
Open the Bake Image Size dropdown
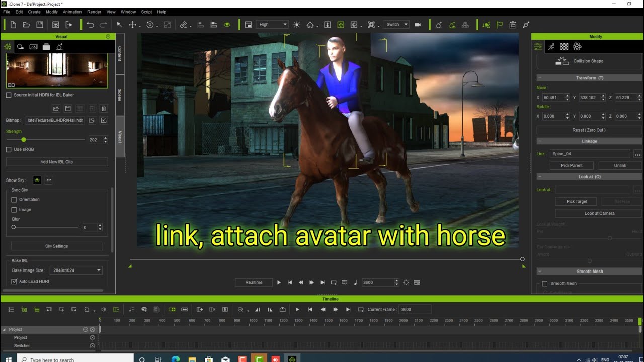[x=76, y=270]
